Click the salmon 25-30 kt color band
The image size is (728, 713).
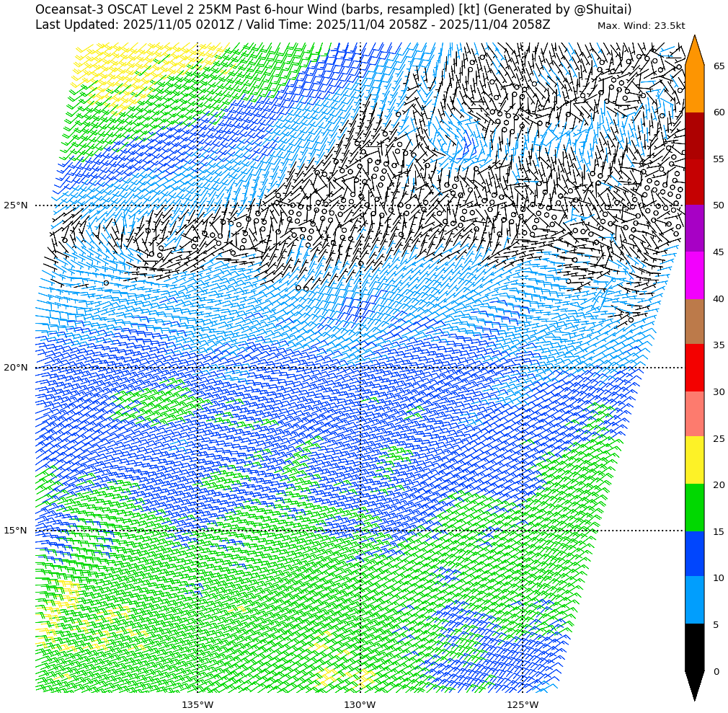coord(694,414)
